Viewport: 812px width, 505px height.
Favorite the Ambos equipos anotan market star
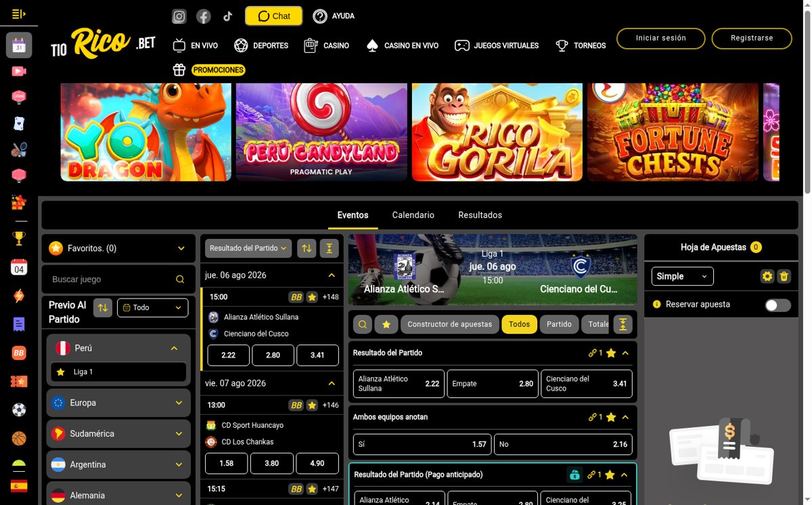(611, 417)
